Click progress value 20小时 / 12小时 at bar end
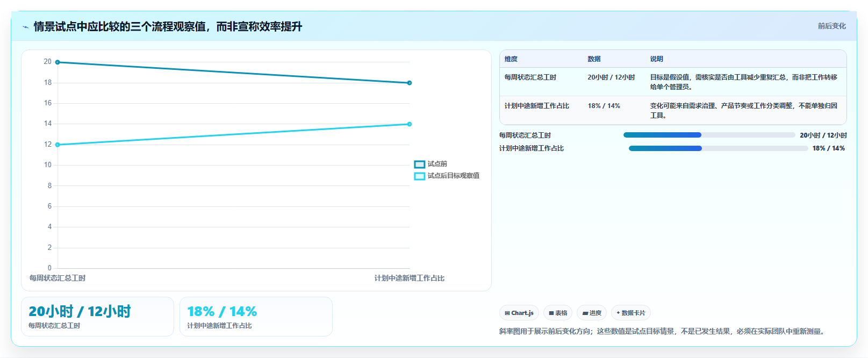 coord(823,135)
